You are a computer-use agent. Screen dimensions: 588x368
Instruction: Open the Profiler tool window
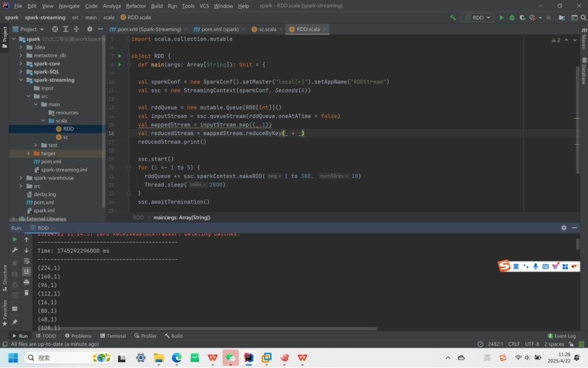coord(146,336)
